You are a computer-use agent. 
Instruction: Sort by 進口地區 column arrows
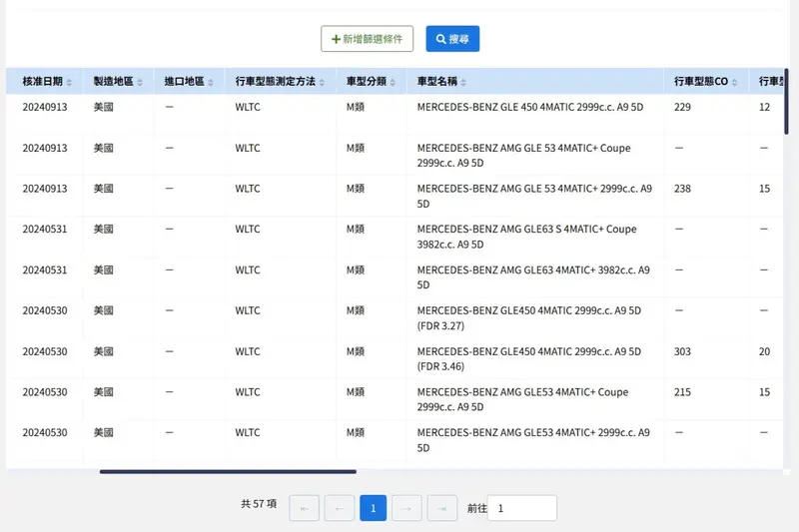tap(211, 82)
